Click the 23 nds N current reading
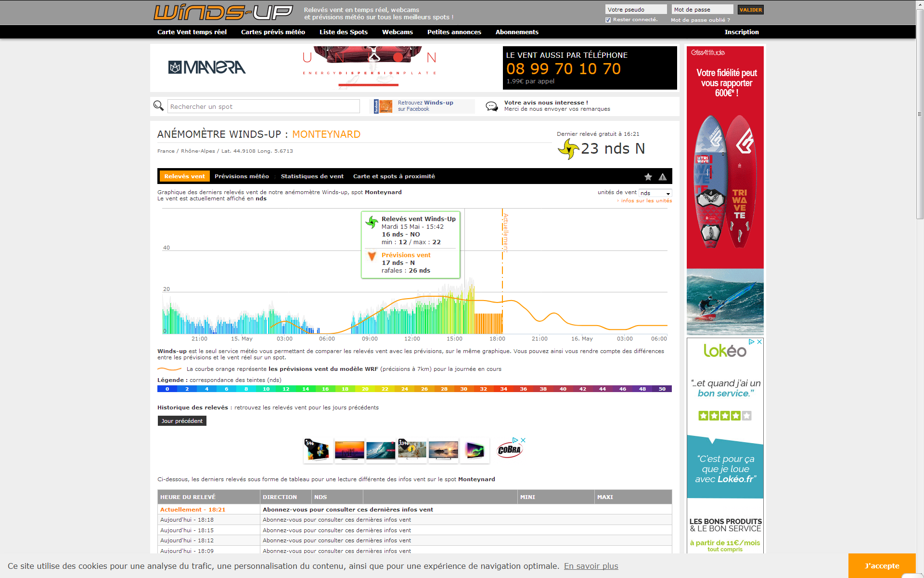The image size is (924, 578). [x=613, y=149]
